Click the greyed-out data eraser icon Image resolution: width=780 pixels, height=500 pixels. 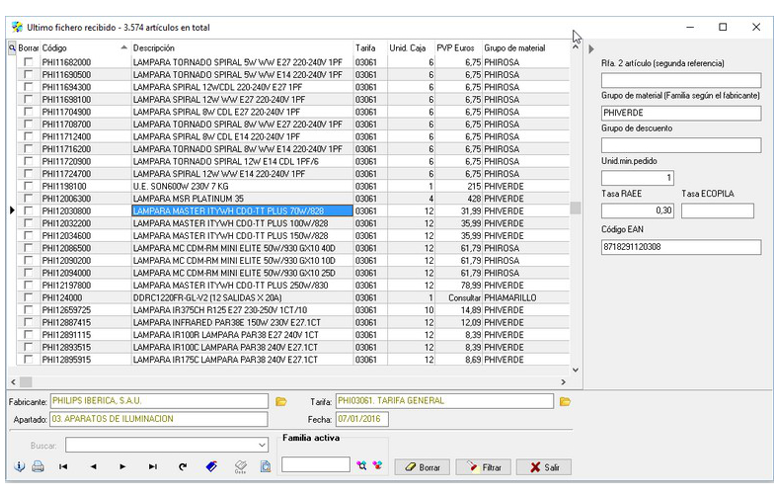coord(240,467)
